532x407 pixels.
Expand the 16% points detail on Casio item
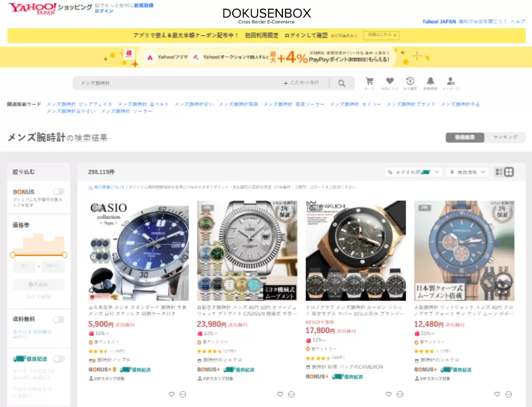pos(102,333)
